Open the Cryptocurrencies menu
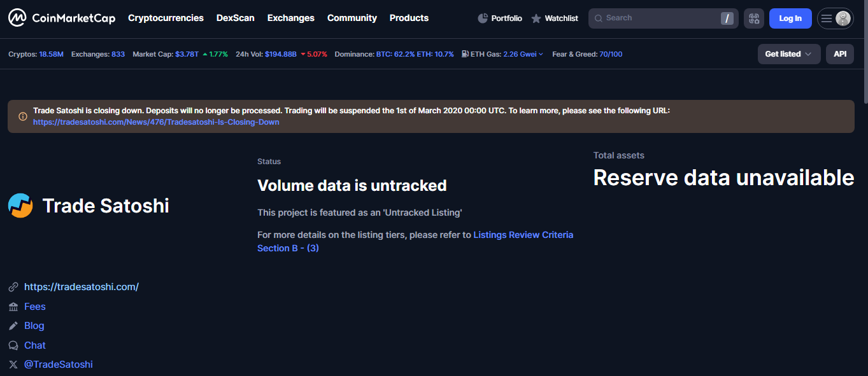 click(x=166, y=18)
